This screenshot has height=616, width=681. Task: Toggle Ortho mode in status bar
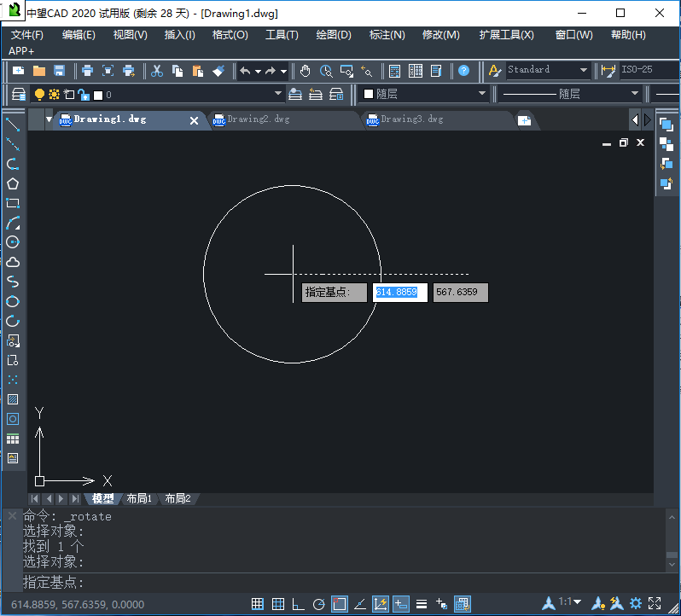(x=298, y=604)
